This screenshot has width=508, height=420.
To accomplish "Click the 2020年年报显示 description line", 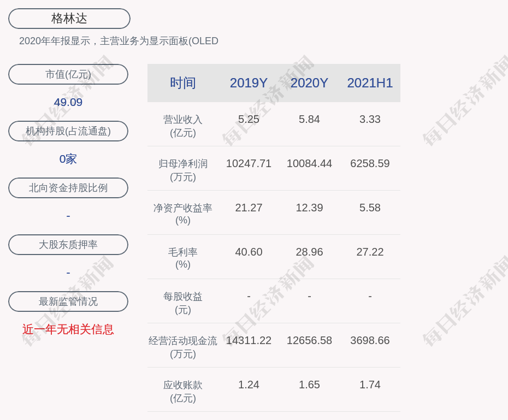I will click(119, 41).
